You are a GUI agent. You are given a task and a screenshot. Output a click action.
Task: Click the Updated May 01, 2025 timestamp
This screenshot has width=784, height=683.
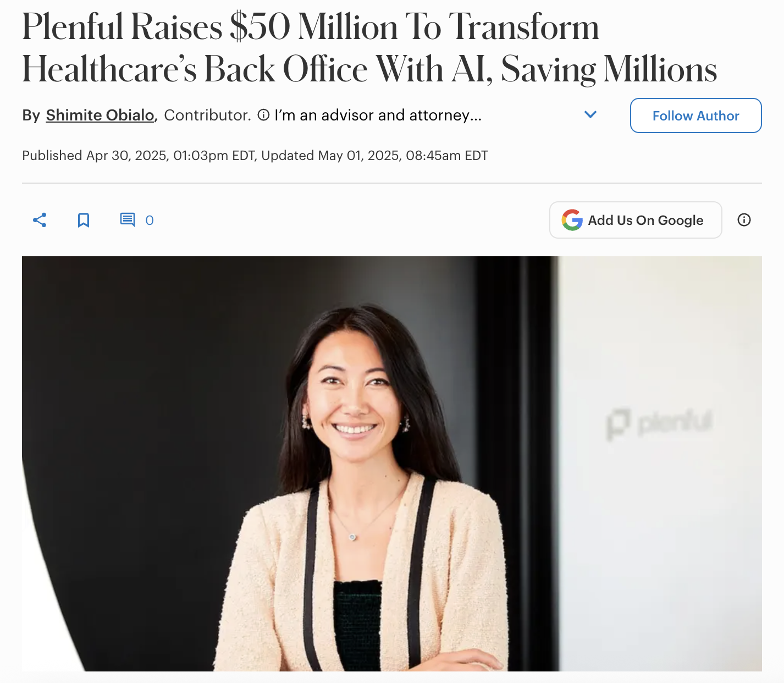(374, 156)
